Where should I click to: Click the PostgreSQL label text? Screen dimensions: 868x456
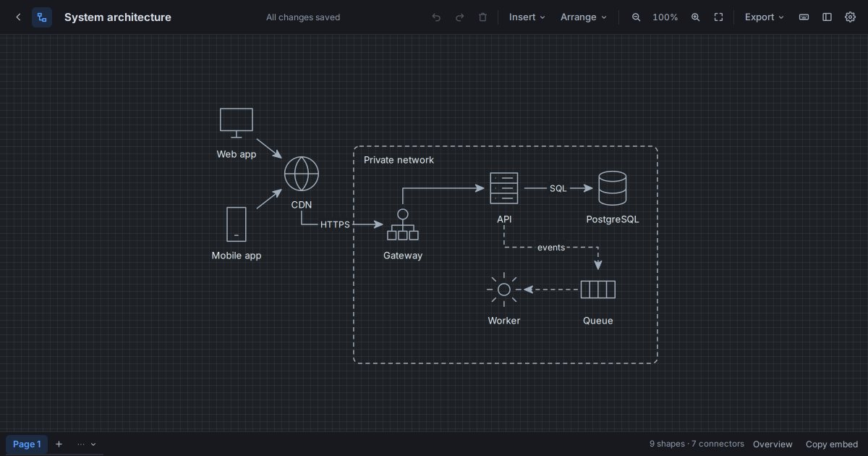click(613, 219)
